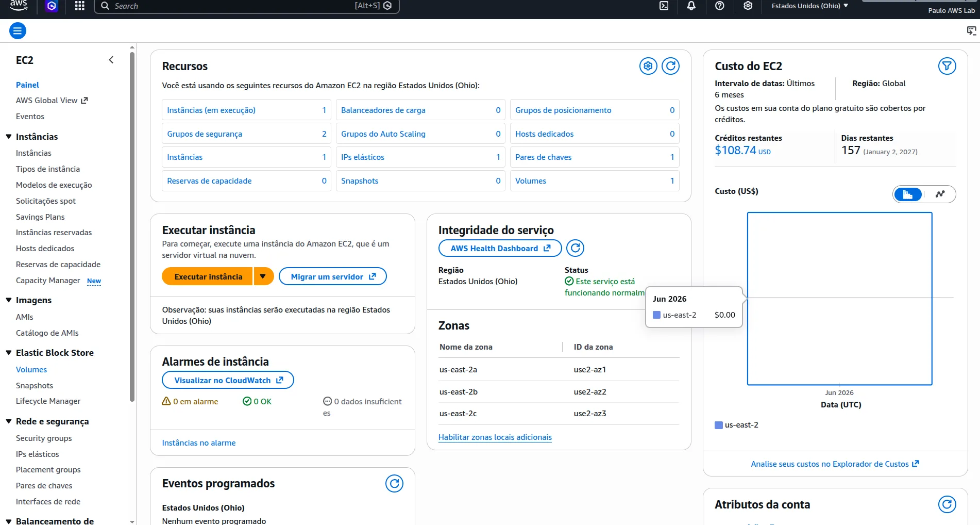Open CloudShell terminal icon in top bar
980x525 pixels.
pyautogui.click(x=664, y=6)
